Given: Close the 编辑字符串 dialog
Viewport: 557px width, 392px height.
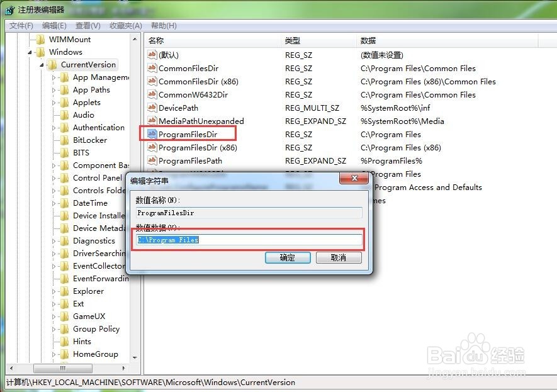Looking at the screenshot, I should click(x=354, y=178).
